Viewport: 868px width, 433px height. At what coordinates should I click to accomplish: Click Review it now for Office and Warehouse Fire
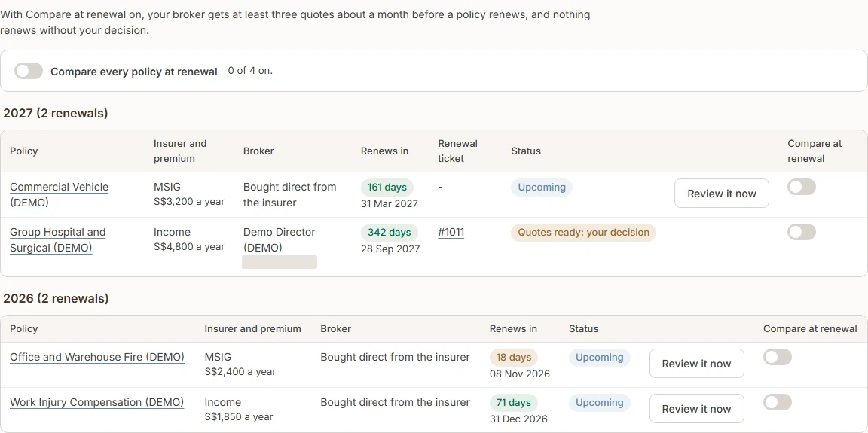click(696, 364)
